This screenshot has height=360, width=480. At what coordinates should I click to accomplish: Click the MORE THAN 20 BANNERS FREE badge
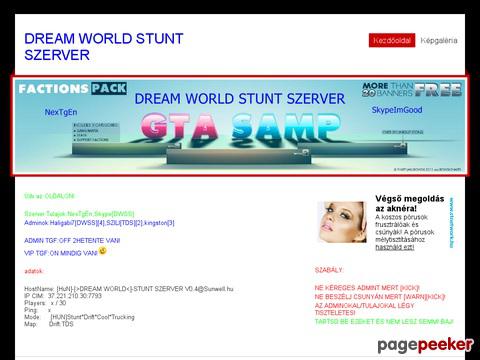(x=412, y=89)
